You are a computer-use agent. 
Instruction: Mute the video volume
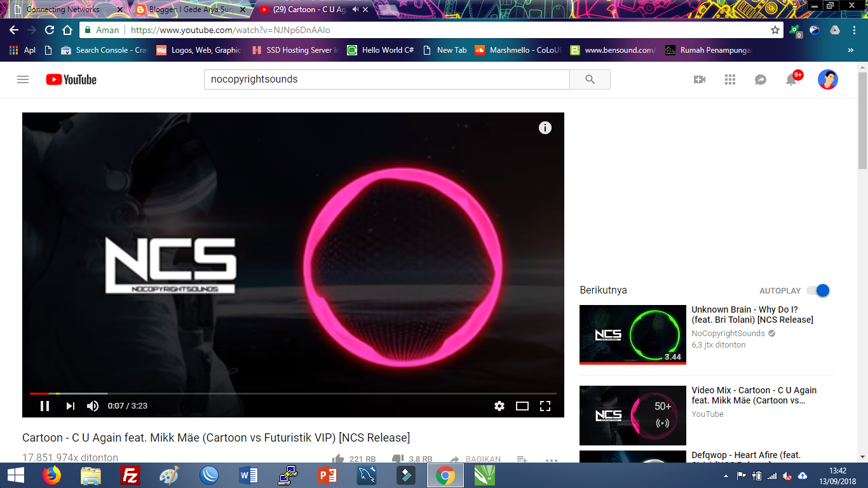coord(93,406)
